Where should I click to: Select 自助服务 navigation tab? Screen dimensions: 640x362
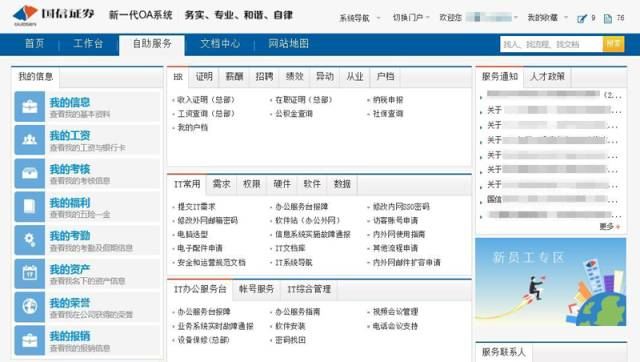coord(152,44)
